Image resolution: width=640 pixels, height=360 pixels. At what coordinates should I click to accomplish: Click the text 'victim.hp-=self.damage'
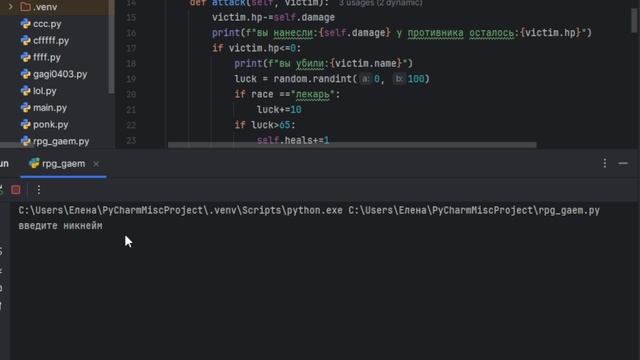(273, 18)
